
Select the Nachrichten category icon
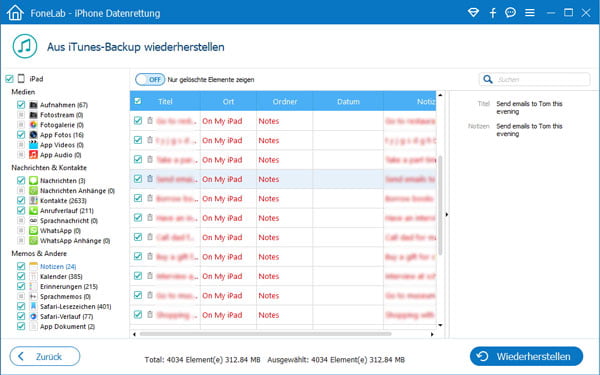(x=33, y=180)
